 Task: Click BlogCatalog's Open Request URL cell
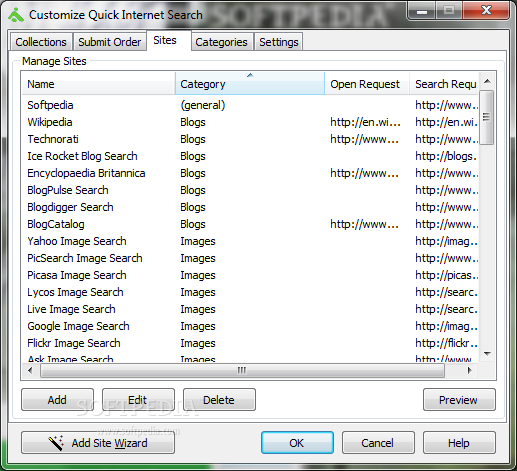click(x=364, y=224)
